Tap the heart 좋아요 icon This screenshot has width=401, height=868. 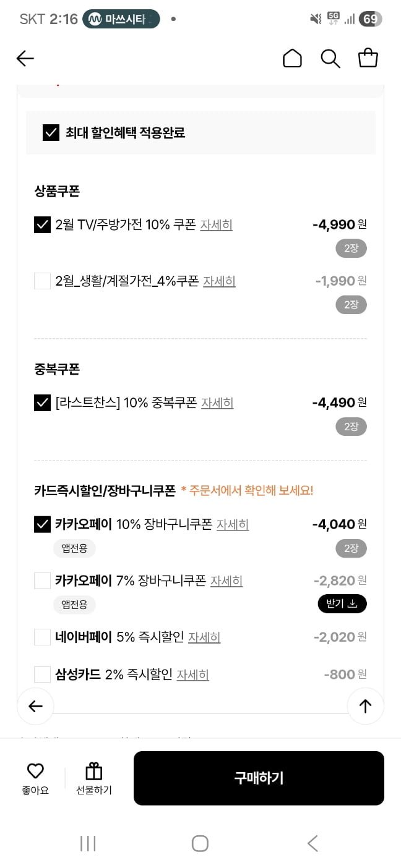click(35, 771)
